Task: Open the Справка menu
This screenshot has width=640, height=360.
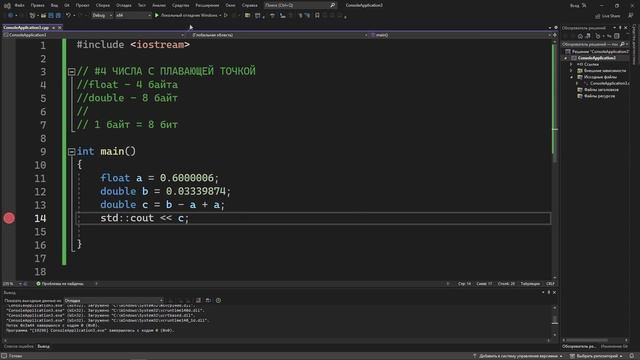Action: pyautogui.click(x=249, y=5)
